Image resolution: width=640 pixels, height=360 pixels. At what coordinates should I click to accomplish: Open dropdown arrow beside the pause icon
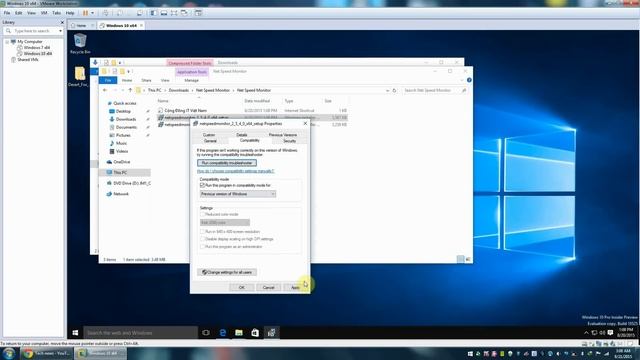[92, 13]
